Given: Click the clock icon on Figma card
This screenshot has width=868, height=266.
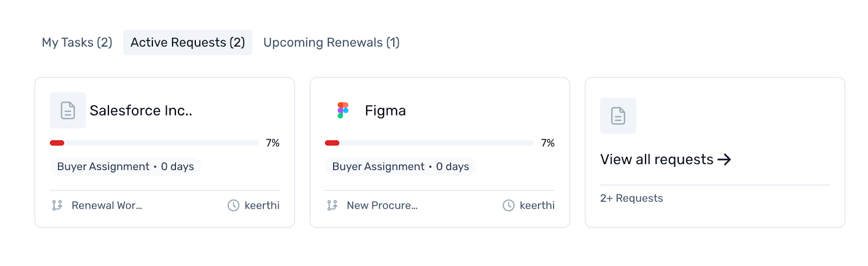Looking at the screenshot, I should point(508,205).
